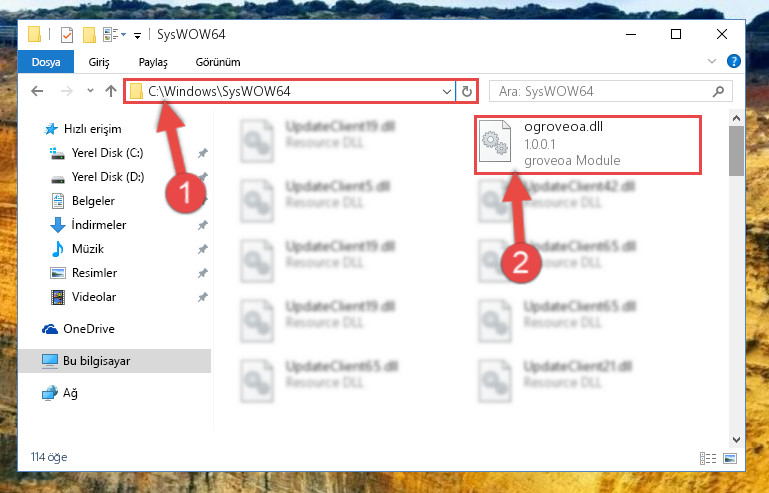Click the Up one level arrow
Screen dimensions: 769x493
[111, 91]
